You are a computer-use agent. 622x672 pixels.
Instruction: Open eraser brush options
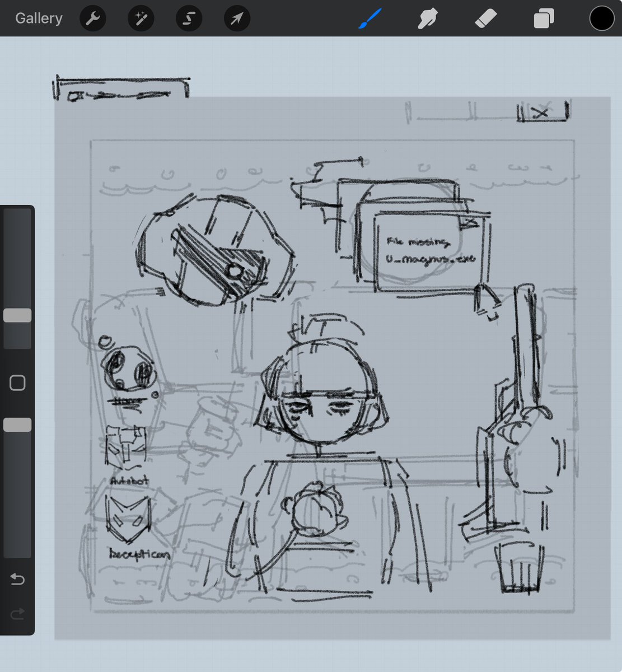pyautogui.click(x=485, y=18)
